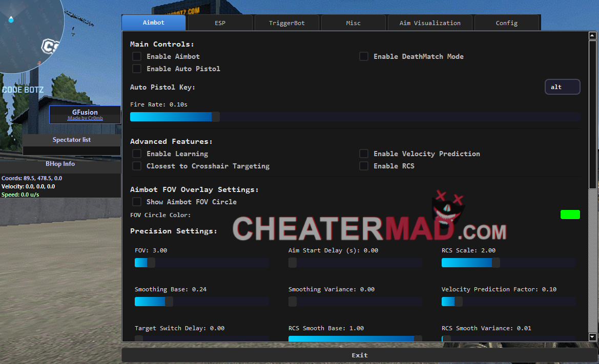
Task: Click the BHop Info header
Action: point(60,164)
